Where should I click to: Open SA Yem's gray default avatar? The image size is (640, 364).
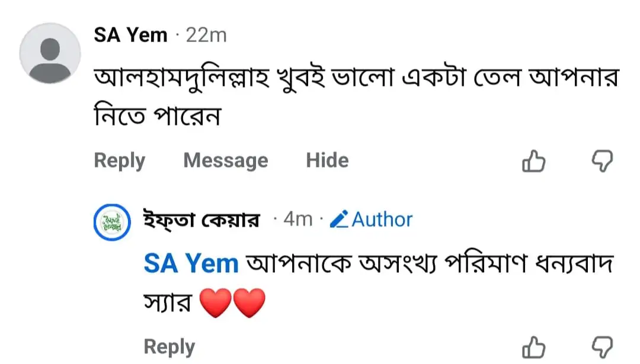point(50,53)
